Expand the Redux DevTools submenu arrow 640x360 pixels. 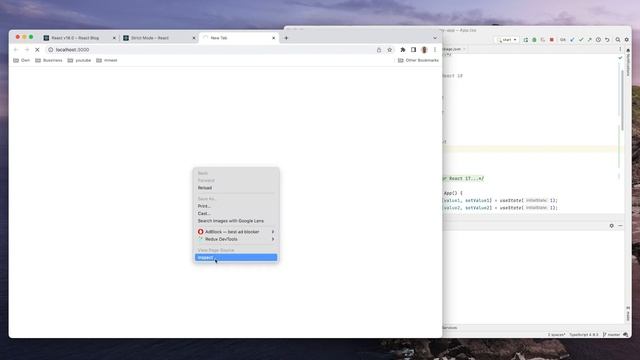click(x=273, y=239)
